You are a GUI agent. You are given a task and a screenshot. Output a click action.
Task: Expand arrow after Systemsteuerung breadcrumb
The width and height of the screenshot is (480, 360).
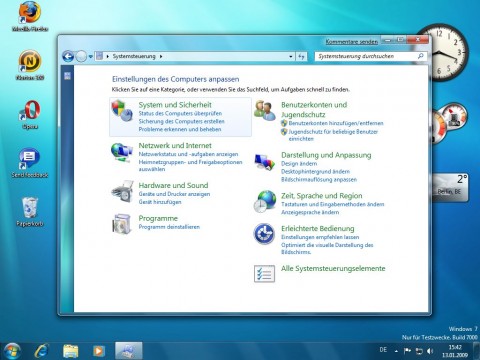click(x=161, y=56)
